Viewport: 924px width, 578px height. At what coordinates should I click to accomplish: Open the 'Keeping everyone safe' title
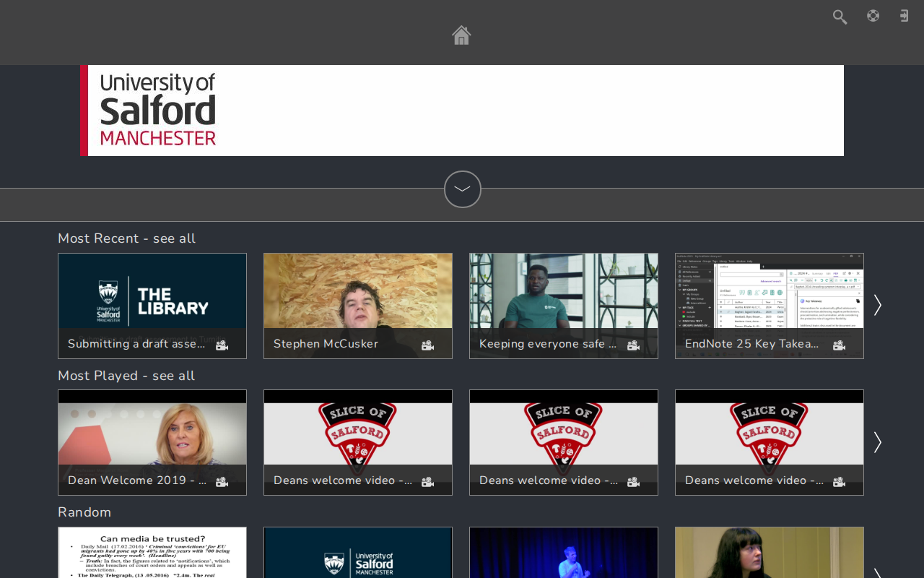548,344
